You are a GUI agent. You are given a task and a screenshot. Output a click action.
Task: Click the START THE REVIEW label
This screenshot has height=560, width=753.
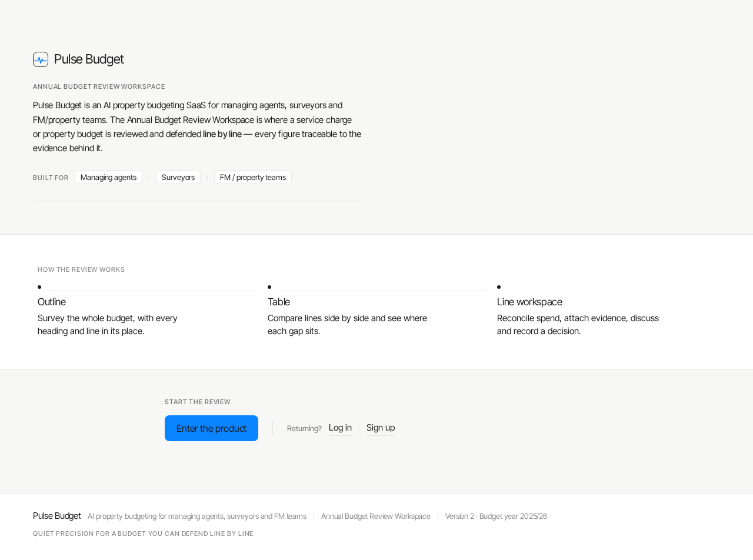(x=198, y=402)
